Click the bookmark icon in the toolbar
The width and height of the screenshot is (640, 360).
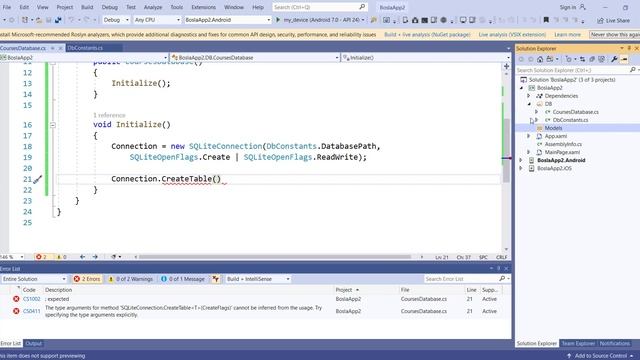(546, 20)
